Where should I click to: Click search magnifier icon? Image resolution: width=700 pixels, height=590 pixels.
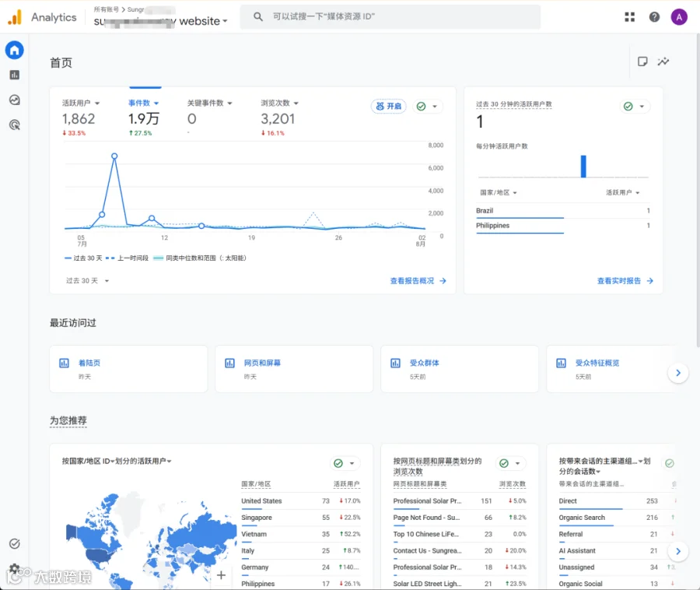point(258,16)
